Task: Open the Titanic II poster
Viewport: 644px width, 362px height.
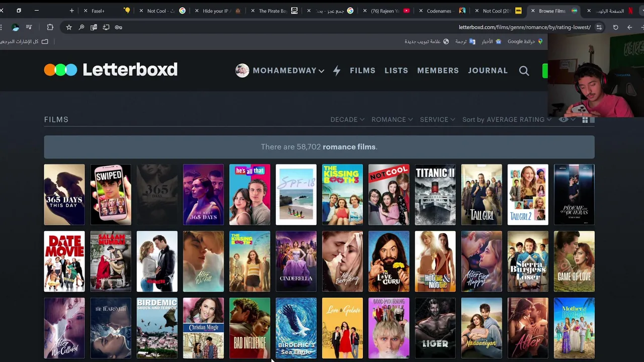Action: tap(435, 195)
